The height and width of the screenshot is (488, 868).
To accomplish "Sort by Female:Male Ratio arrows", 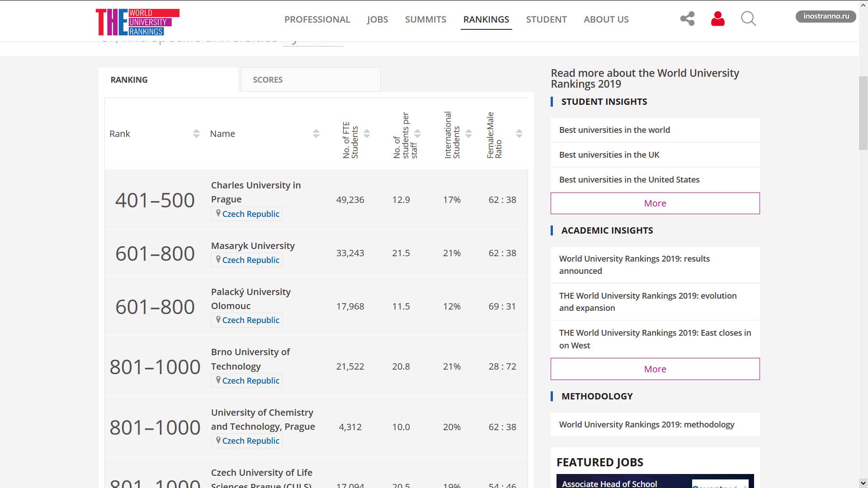I will point(519,134).
